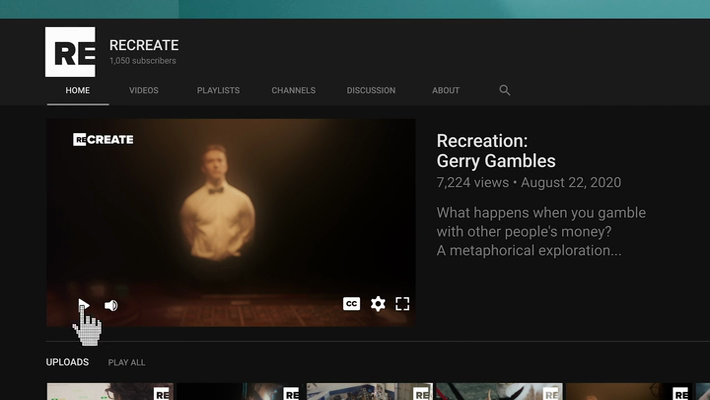View the ABOUT tab
This screenshot has width=710, height=400.
click(x=446, y=90)
